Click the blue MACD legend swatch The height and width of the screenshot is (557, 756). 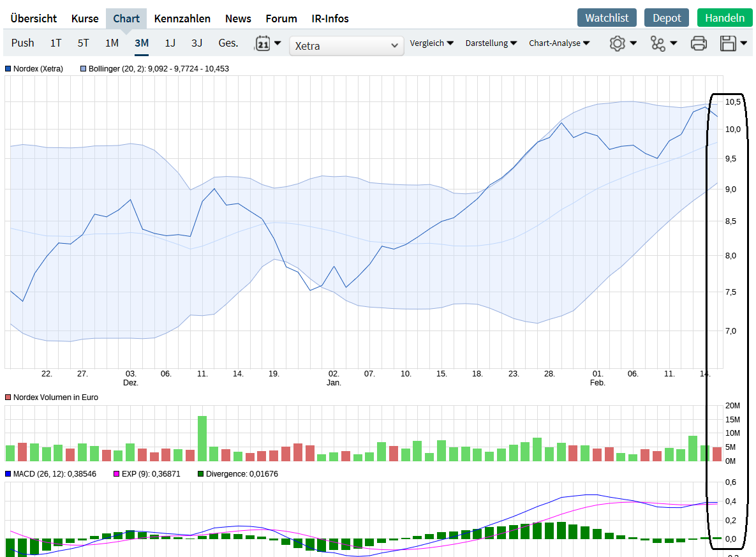pyautogui.click(x=8, y=474)
